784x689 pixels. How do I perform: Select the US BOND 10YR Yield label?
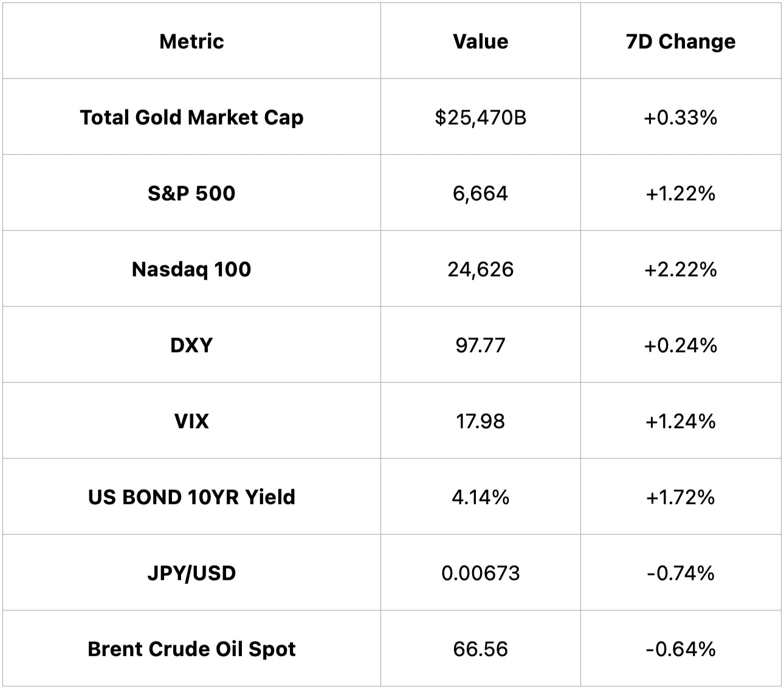(191, 497)
